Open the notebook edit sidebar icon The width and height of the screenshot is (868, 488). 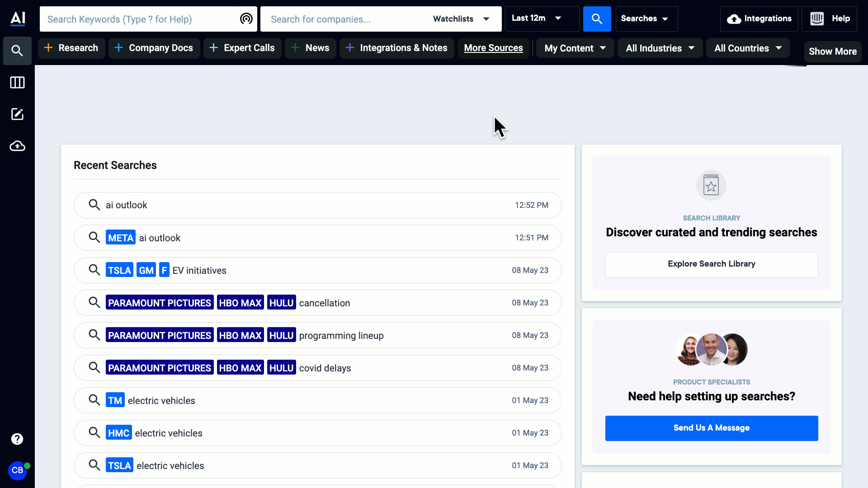(x=17, y=114)
